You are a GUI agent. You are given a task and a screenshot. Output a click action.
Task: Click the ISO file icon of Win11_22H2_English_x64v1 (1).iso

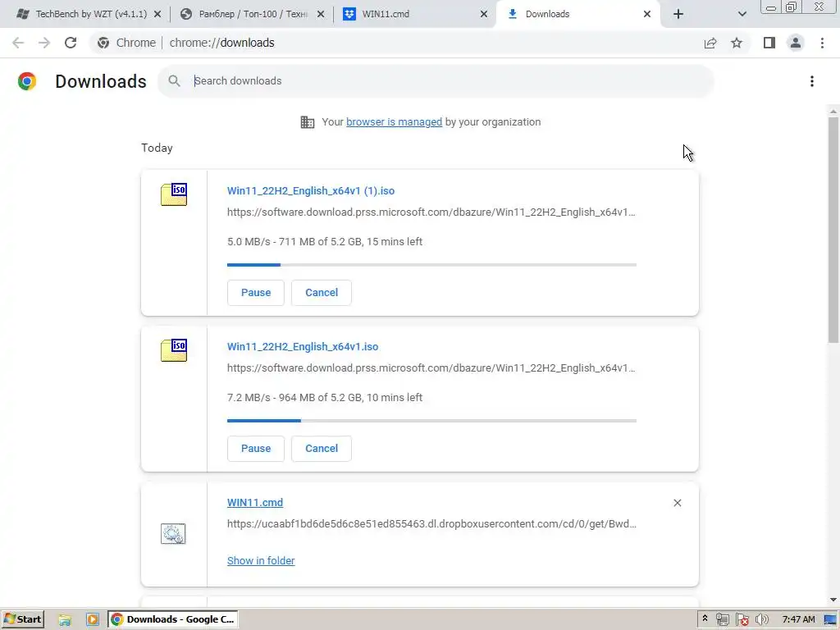pos(174,194)
